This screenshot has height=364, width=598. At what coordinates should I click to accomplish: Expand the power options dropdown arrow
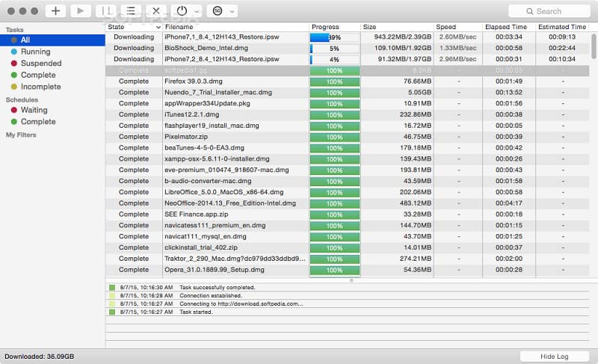pos(197,12)
